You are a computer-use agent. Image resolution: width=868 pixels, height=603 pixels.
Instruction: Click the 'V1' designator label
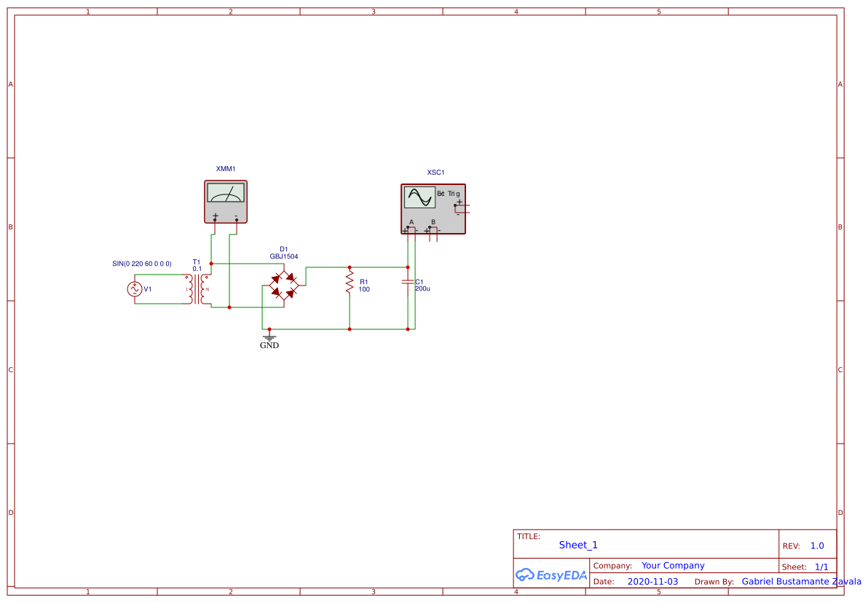pyautogui.click(x=148, y=289)
